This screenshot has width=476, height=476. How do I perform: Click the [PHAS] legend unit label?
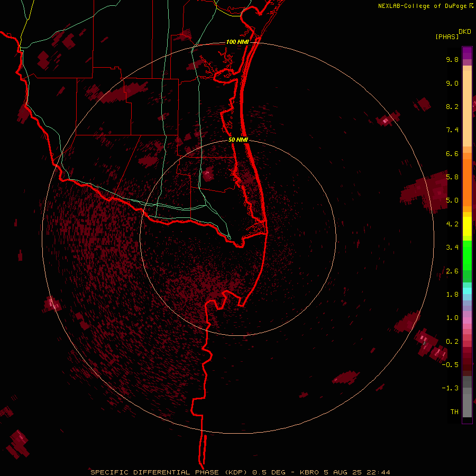coord(447,36)
